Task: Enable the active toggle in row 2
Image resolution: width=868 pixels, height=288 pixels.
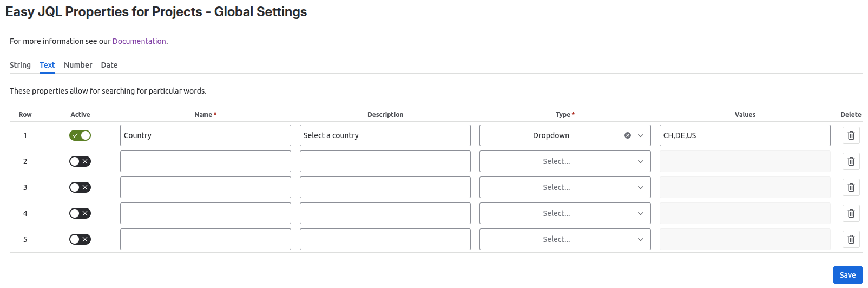Action: pyautogui.click(x=80, y=161)
